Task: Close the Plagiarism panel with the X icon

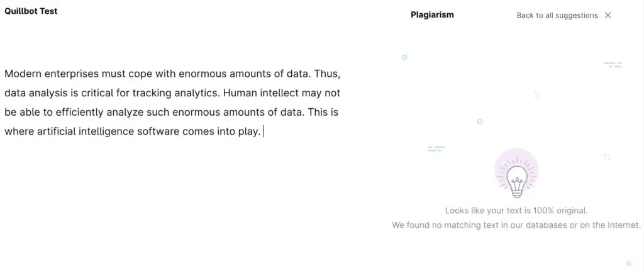Action: [x=608, y=15]
